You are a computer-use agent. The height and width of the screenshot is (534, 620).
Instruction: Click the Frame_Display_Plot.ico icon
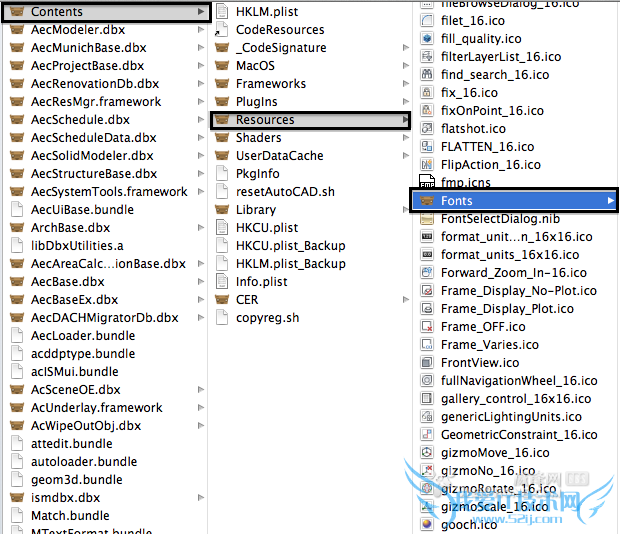tap(427, 308)
